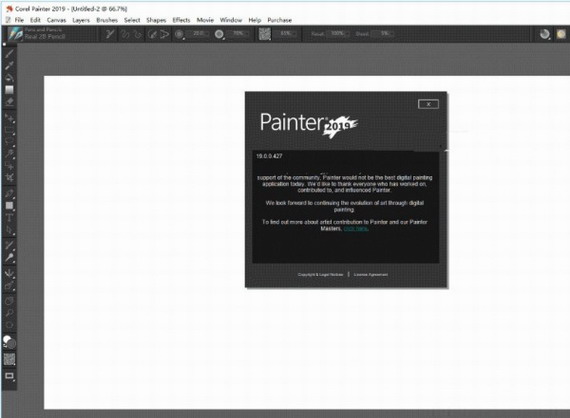Enable Perspective-Guided Strokes in property bar

165,34
